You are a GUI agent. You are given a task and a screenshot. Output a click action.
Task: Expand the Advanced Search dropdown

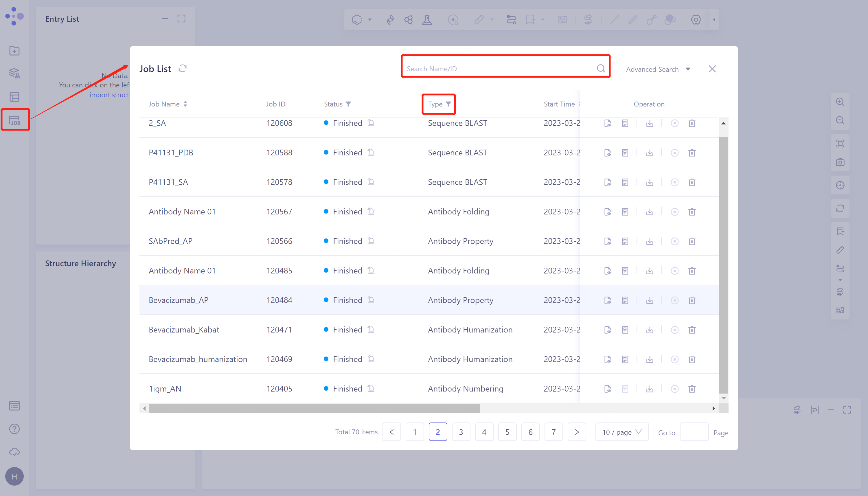658,69
